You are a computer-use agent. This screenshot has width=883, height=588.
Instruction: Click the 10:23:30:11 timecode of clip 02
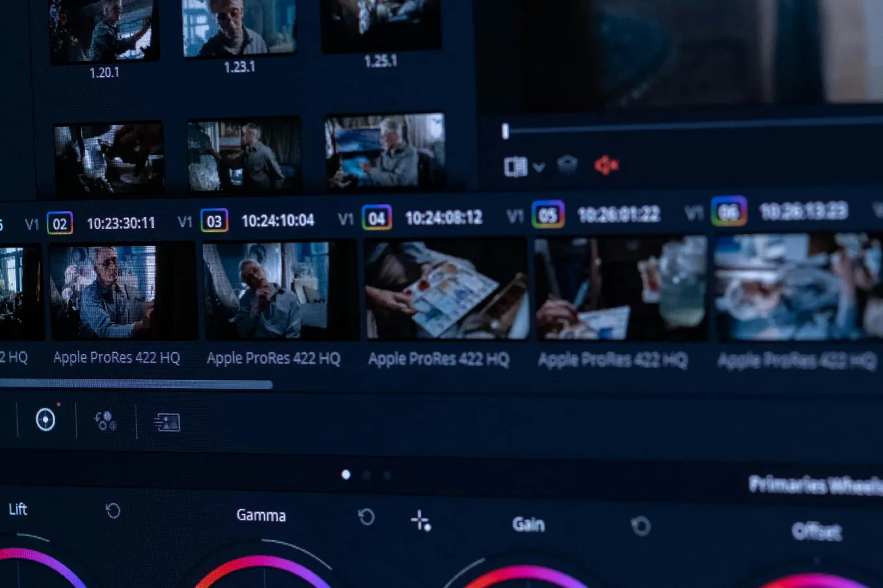120,223
